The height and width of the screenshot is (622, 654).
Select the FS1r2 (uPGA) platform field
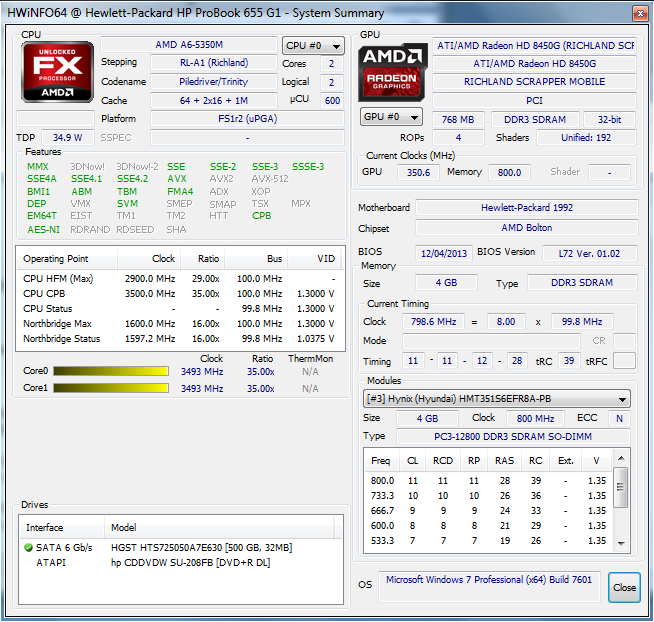[247, 119]
